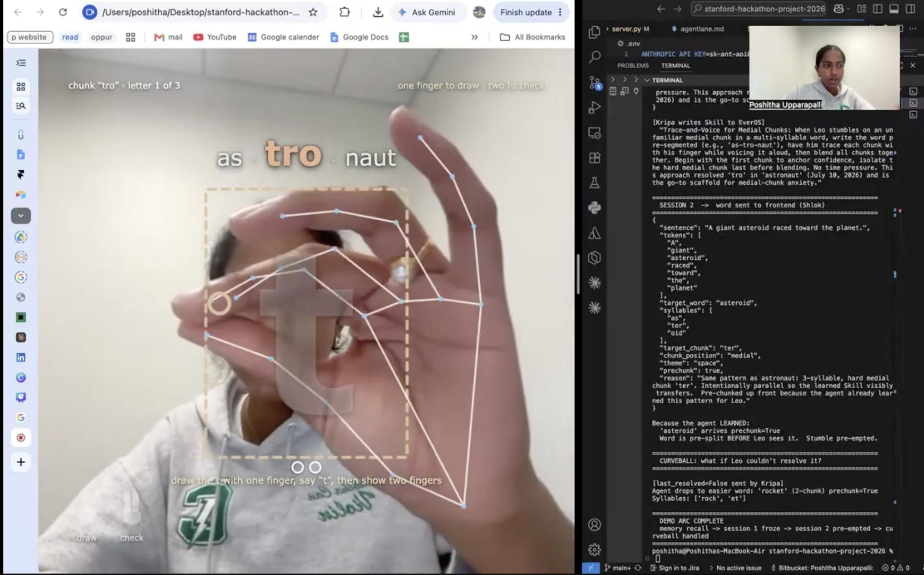Toggle the VS Code bottom panel

point(894,9)
